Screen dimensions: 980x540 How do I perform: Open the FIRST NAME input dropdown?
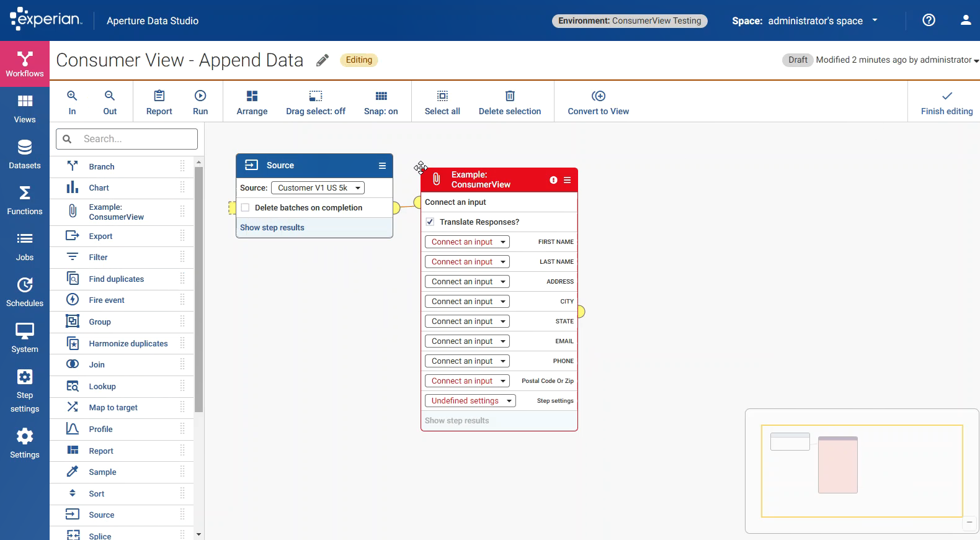(467, 242)
